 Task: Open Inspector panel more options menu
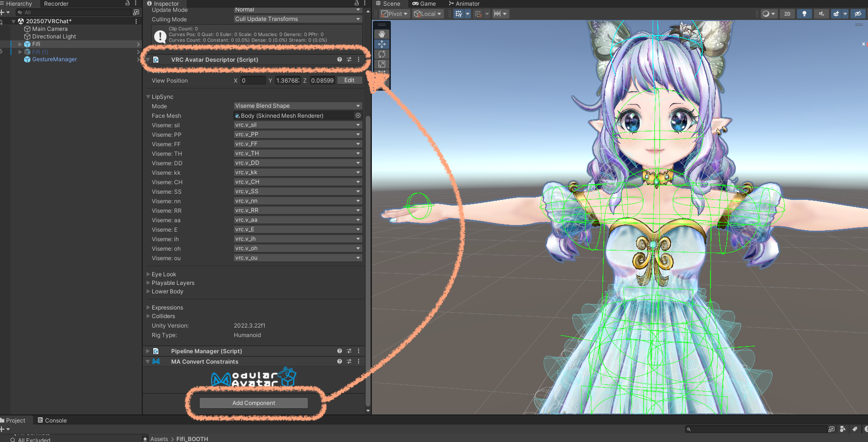coord(365,3)
